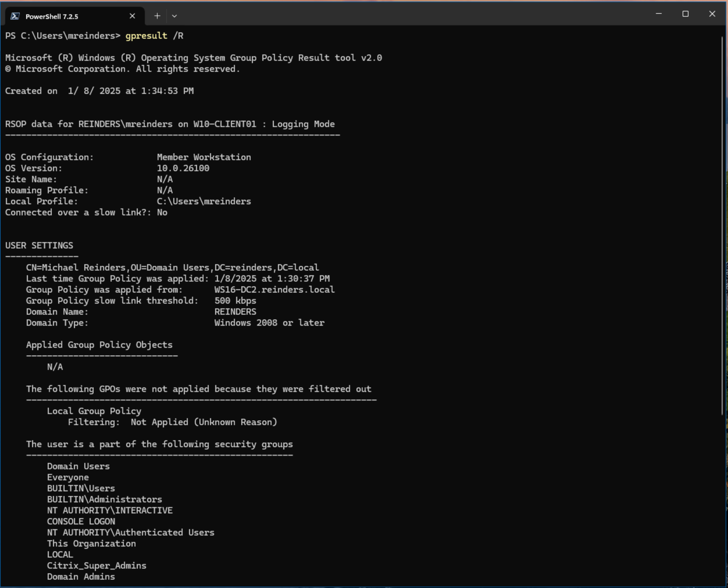
Task: Click the W10-CLIENT01 computer name
Action: [x=225, y=124]
